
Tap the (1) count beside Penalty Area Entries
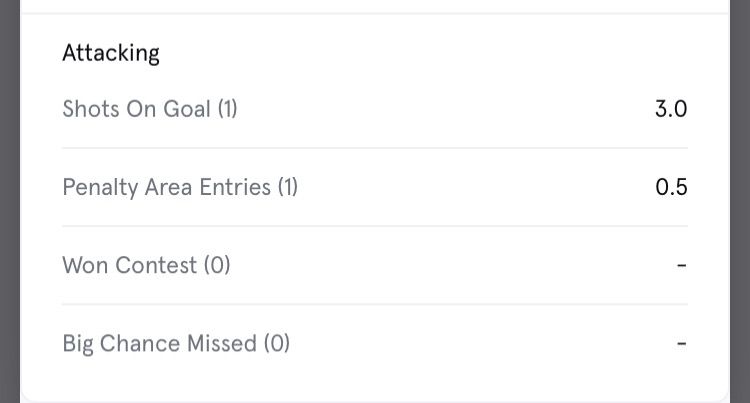pyautogui.click(x=288, y=187)
